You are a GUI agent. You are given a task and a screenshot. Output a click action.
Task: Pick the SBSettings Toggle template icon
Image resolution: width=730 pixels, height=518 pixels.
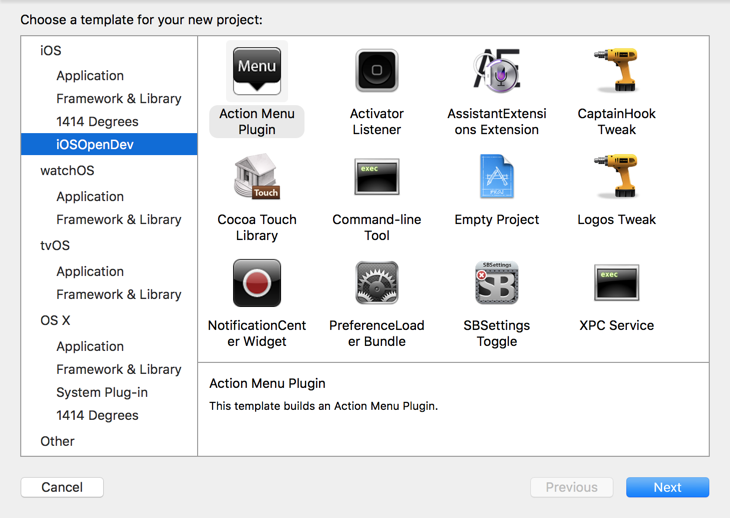[497, 283]
